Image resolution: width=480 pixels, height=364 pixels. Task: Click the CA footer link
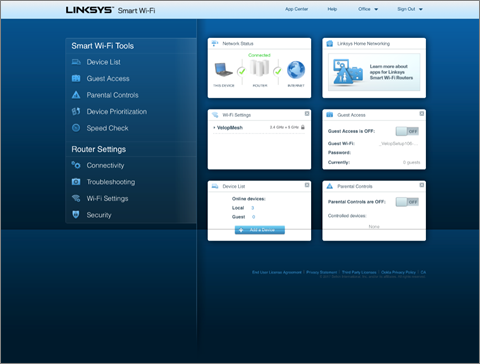point(423,272)
